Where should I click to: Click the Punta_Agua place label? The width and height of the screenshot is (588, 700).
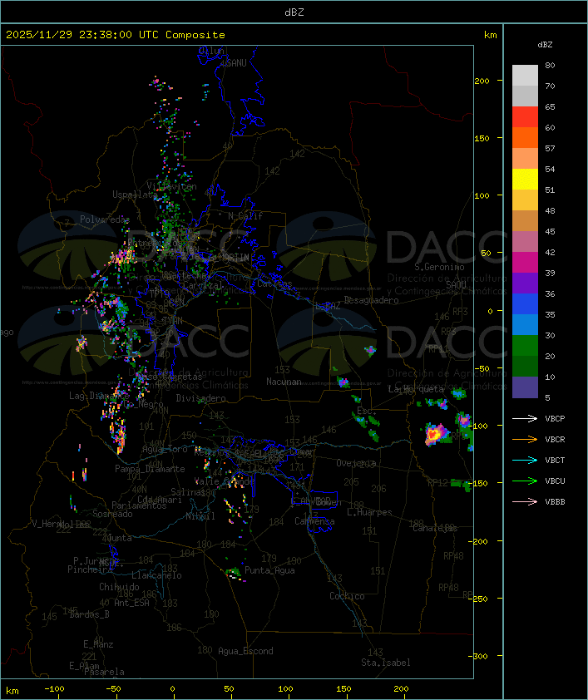point(269,570)
